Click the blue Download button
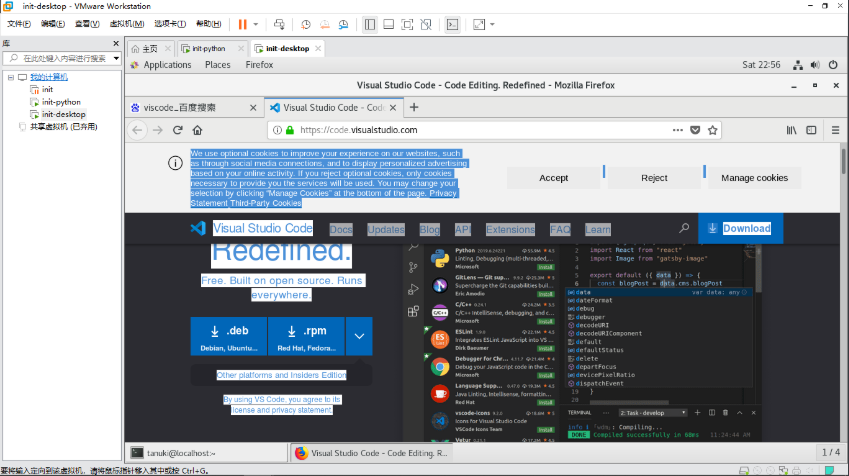The image size is (849, 476). 741,229
